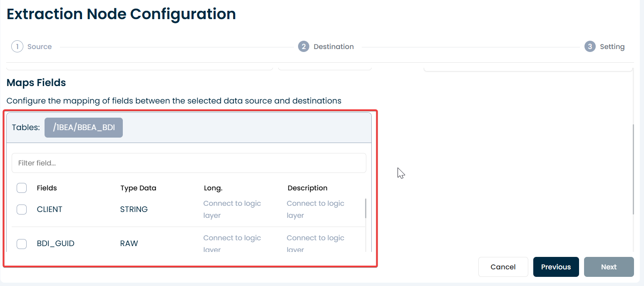This screenshot has width=644, height=286.
Task: Click the Type Data column header
Action: [x=138, y=188]
